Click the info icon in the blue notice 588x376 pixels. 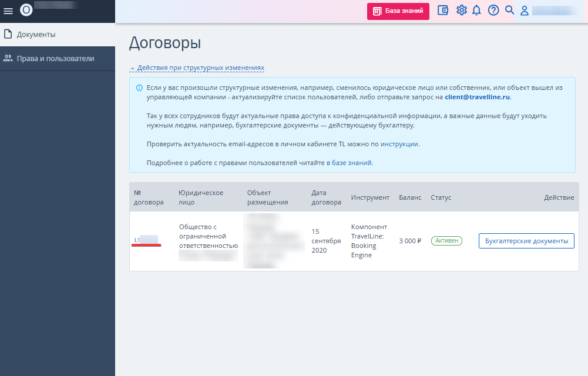point(139,88)
